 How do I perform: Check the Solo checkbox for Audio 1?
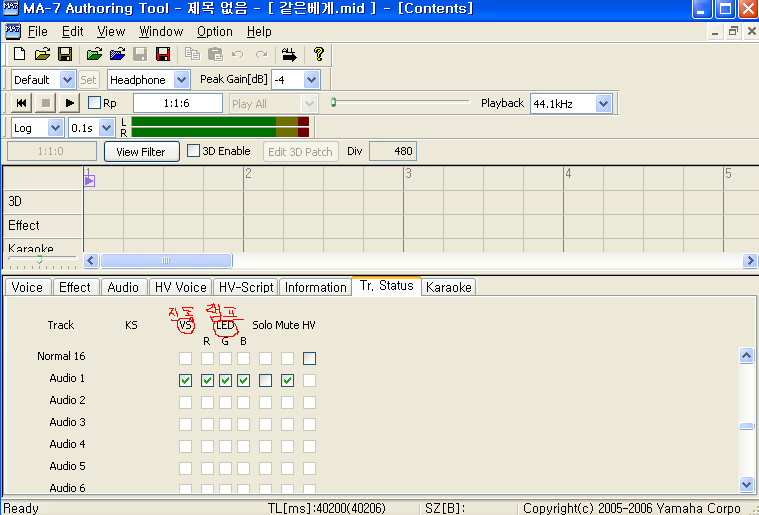265,380
